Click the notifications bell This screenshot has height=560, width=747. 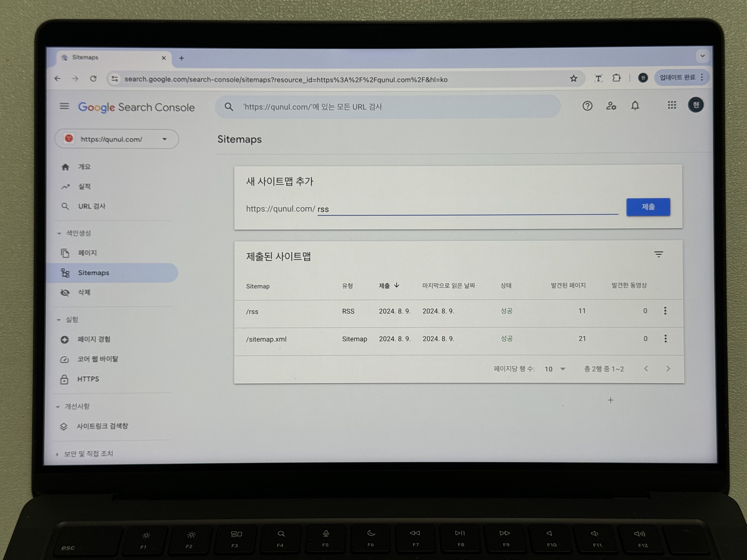point(635,106)
